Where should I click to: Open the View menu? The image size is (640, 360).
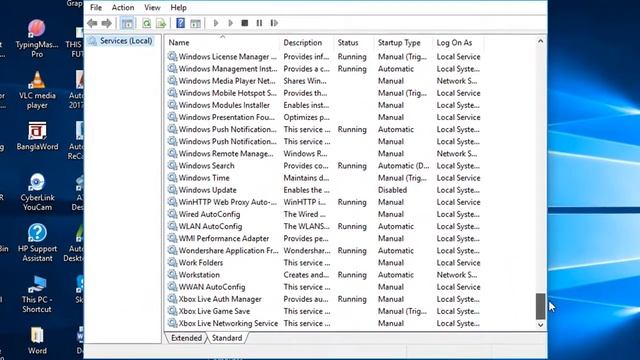(x=152, y=7)
